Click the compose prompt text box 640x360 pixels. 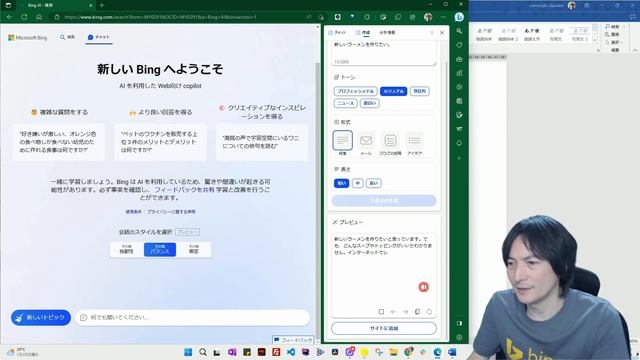(384, 53)
